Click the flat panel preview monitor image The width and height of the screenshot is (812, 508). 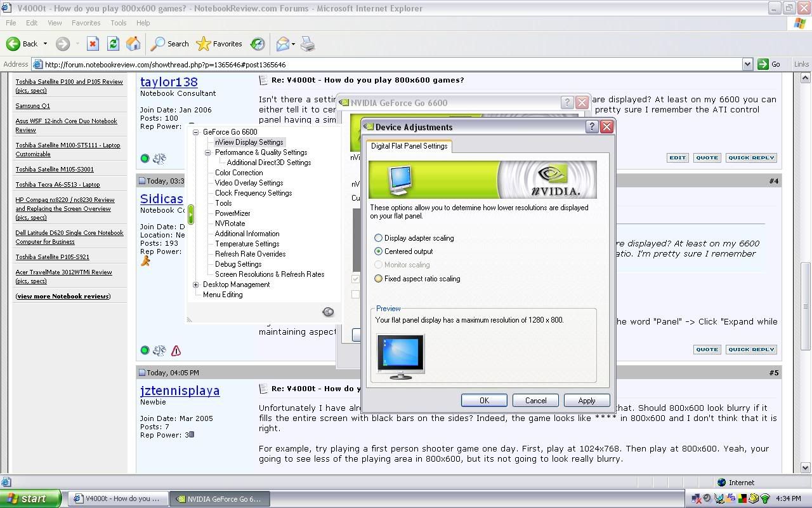click(x=400, y=357)
